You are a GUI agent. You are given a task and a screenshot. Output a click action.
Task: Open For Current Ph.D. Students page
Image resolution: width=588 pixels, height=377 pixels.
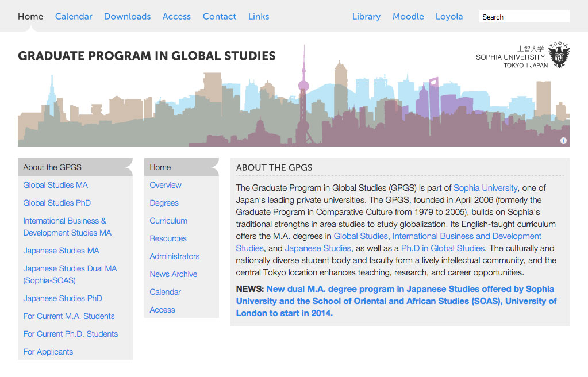pos(71,334)
